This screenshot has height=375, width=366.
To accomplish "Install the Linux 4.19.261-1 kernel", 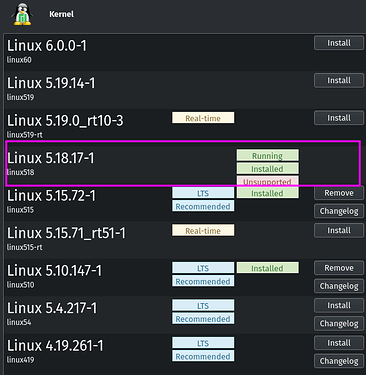I will tap(339, 343).
